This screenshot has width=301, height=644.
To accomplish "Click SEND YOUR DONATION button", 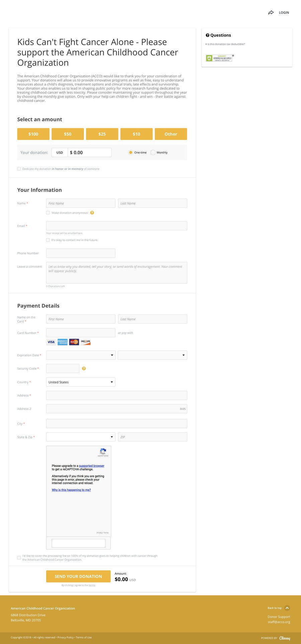I will pyautogui.click(x=78, y=576).
